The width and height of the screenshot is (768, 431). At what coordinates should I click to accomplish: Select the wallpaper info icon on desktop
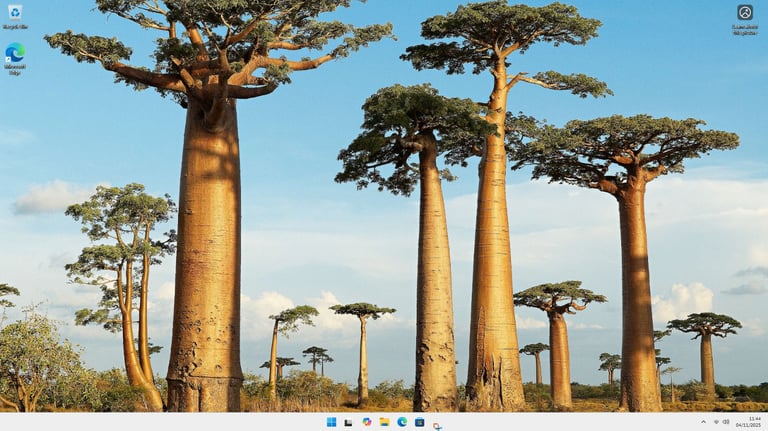(745, 19)
